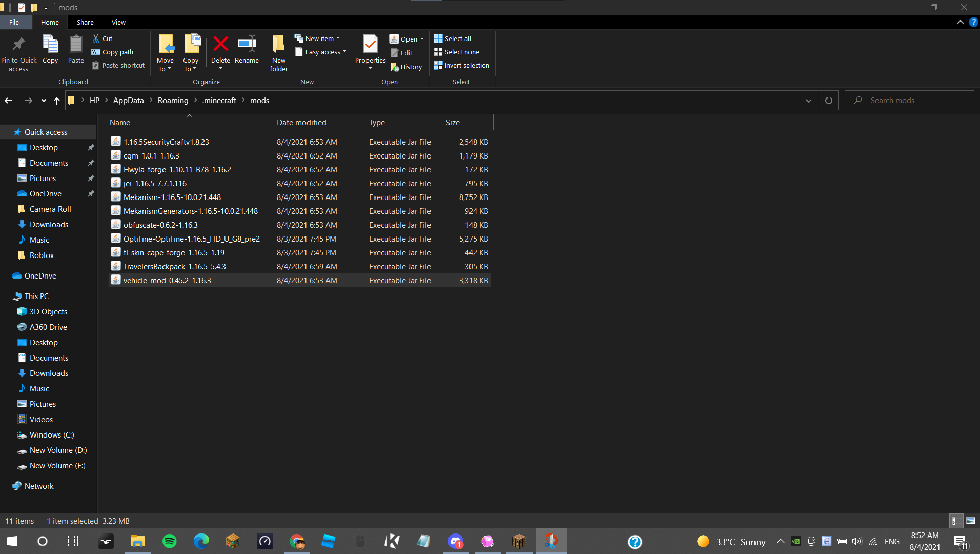Sort files by Name column
Viewport: 980px width, 554px height.
(189, 123)
